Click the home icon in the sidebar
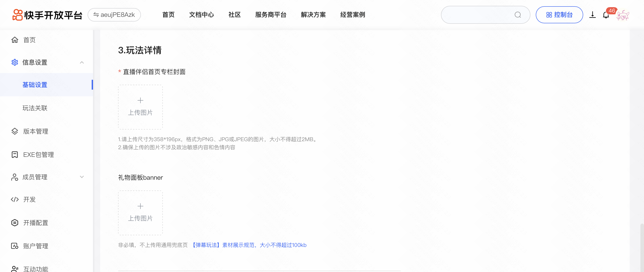The image size is (644, 272). [x=15, y=40]
